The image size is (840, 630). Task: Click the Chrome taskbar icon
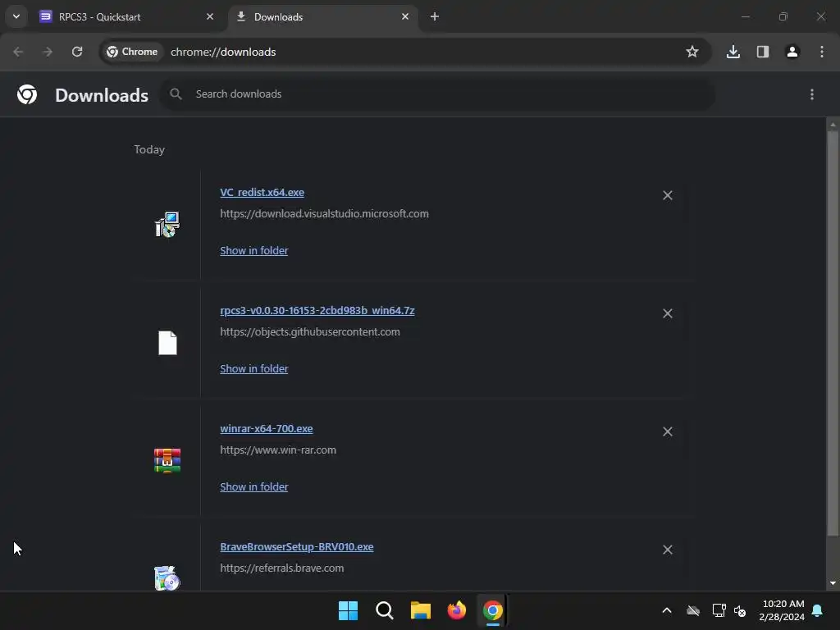pos(493,610)
